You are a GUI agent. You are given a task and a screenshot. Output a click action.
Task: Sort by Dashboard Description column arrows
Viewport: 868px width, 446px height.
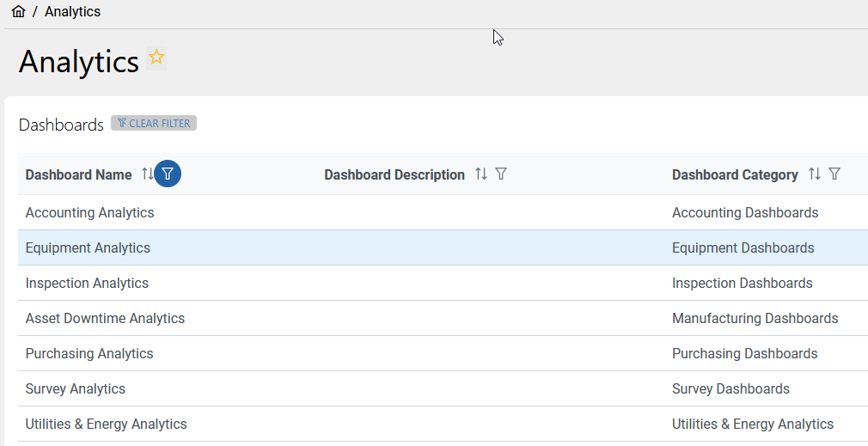point(481,174)
